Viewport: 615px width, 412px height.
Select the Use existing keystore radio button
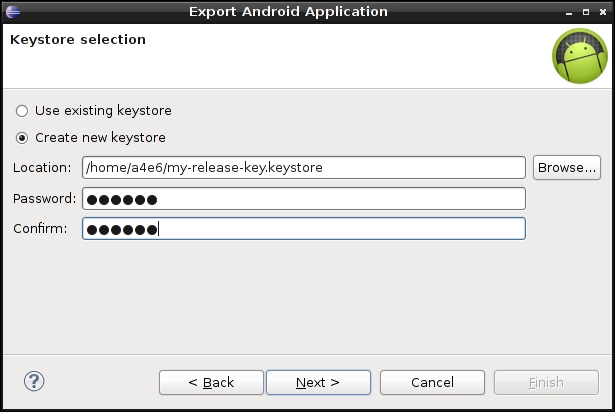22,111
